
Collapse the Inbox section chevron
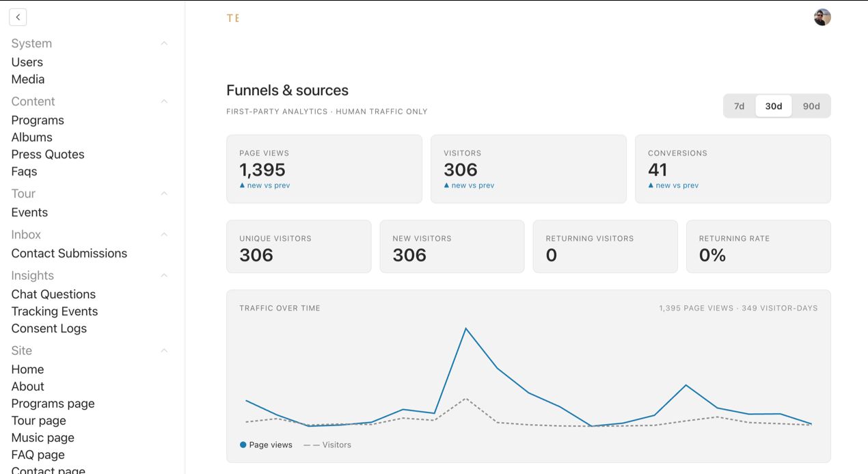pyautogui.click(x=164, y=235)
